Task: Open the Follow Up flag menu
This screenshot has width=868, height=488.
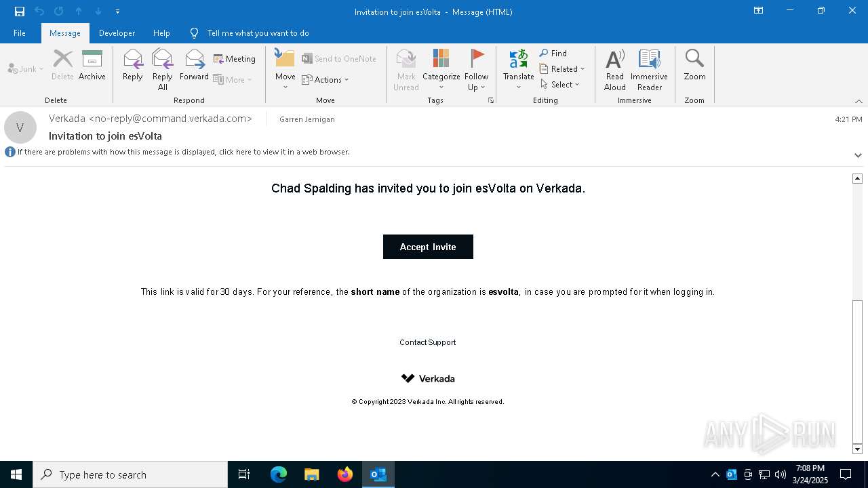Action: 477,69
